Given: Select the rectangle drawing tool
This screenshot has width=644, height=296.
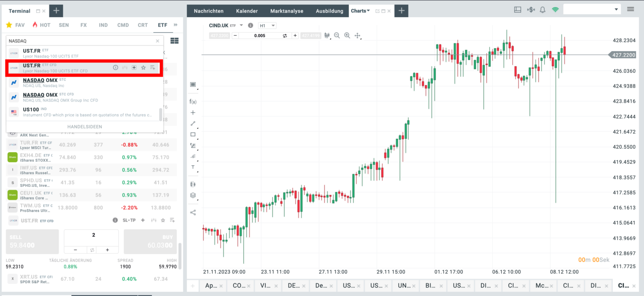Looking at the screenshot, I should (x=193, y=134).
